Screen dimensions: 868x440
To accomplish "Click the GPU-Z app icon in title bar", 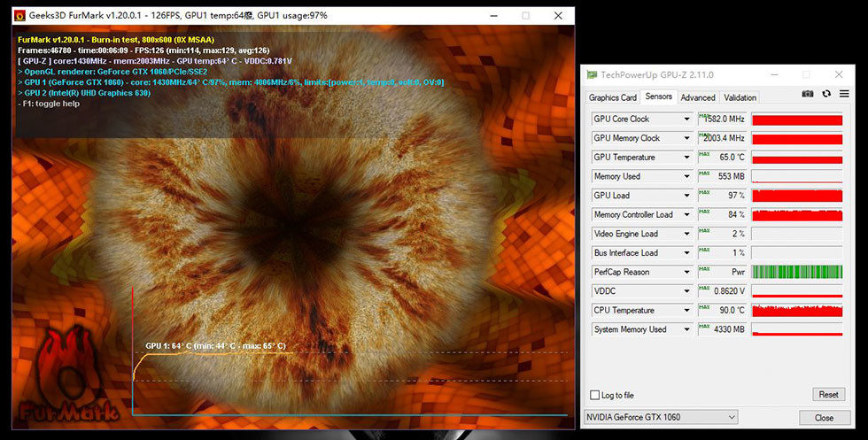I will coord(592,75).
